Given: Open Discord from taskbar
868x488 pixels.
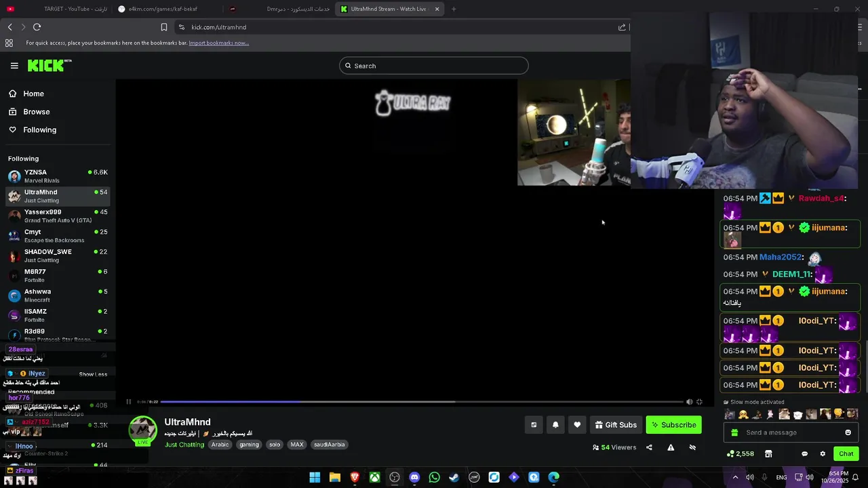Looking at the screenshot, I should (414, 477).
